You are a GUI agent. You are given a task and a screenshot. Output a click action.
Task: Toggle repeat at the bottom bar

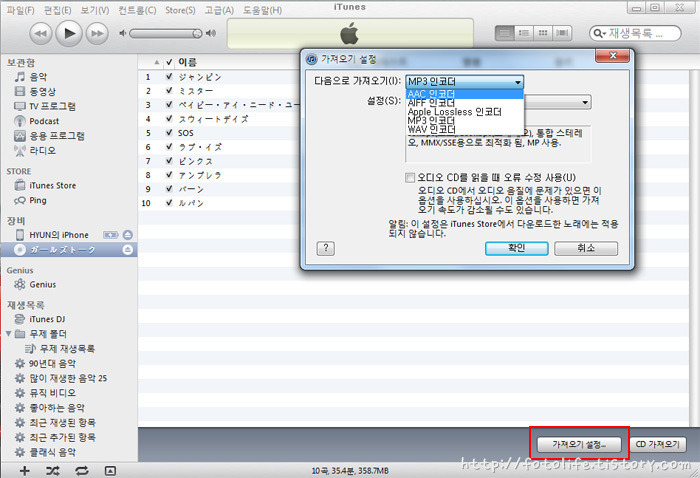[82, 471]
